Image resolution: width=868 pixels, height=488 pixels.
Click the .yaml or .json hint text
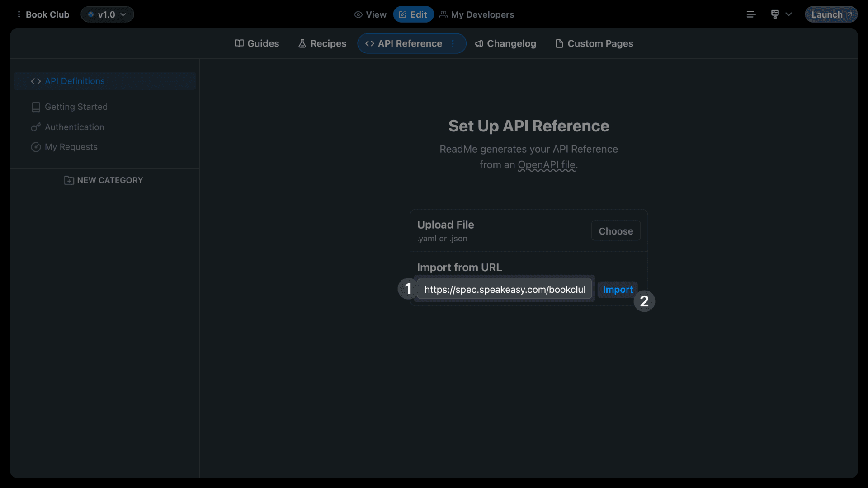point(442,239)
